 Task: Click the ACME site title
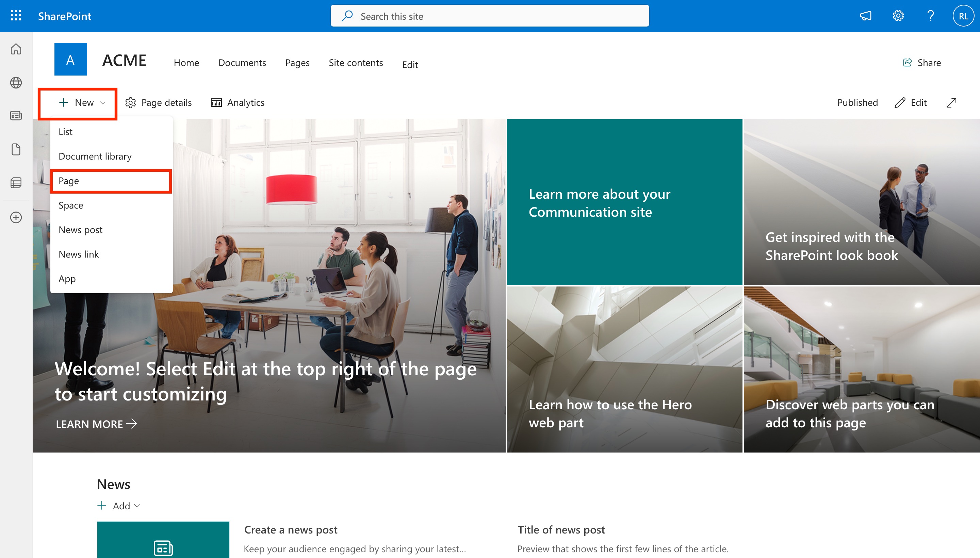pyautogui.click(x=124, y=60)
